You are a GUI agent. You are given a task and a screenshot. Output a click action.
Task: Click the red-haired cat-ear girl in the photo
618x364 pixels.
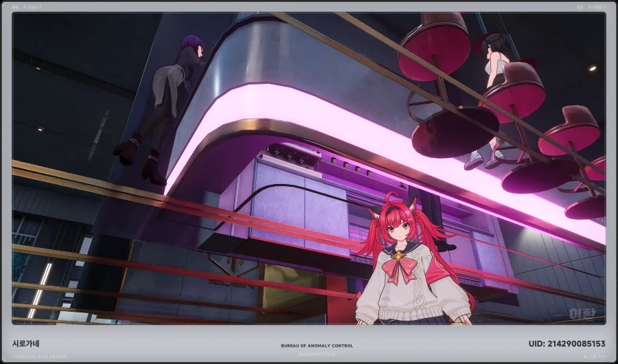tap(413, 259)
